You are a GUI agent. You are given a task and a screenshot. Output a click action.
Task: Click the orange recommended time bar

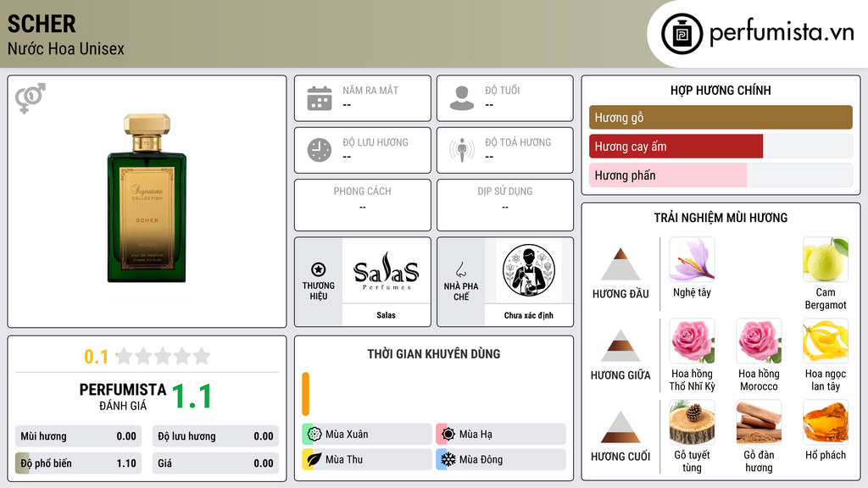[x=305, y=394]
